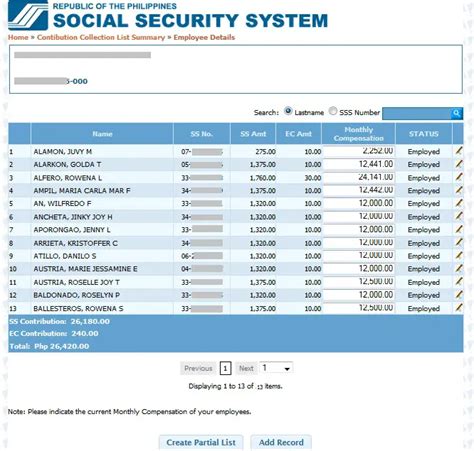Click Employee Details breadcrumb
The image size is (474, 451).
204,37
